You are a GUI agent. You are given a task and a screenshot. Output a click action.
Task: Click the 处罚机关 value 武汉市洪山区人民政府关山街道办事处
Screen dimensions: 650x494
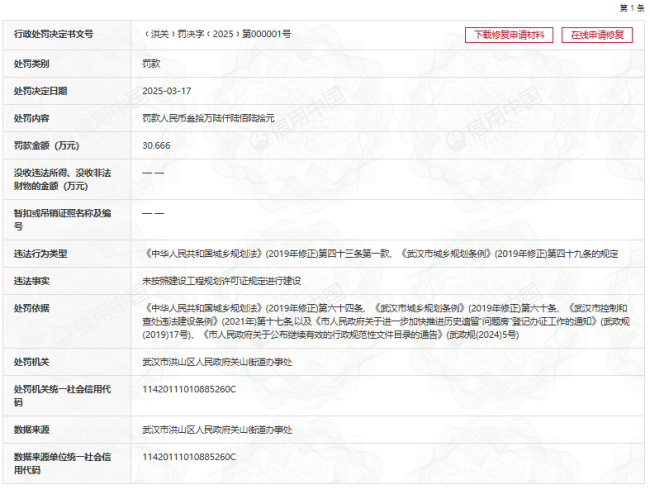click(217, 361)
